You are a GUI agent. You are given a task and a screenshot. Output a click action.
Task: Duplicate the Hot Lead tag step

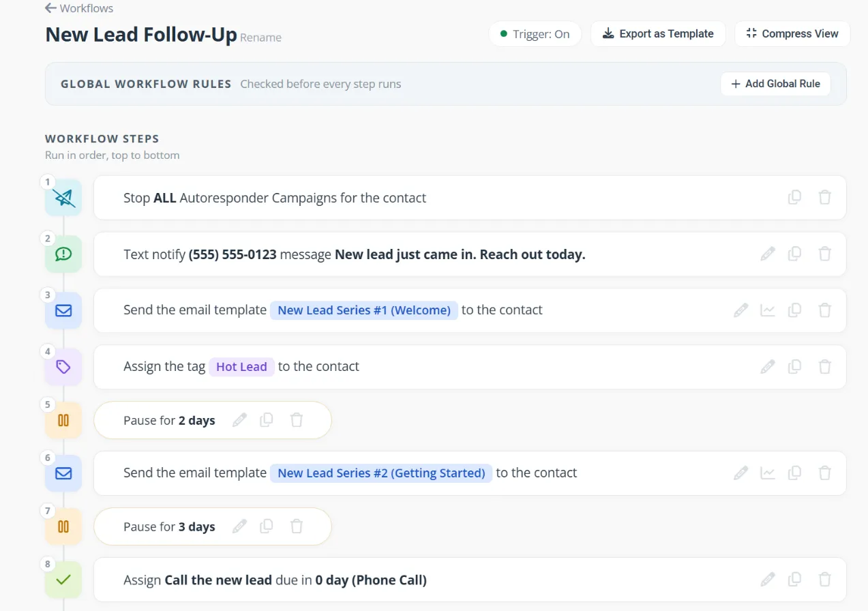pos(794,367)
